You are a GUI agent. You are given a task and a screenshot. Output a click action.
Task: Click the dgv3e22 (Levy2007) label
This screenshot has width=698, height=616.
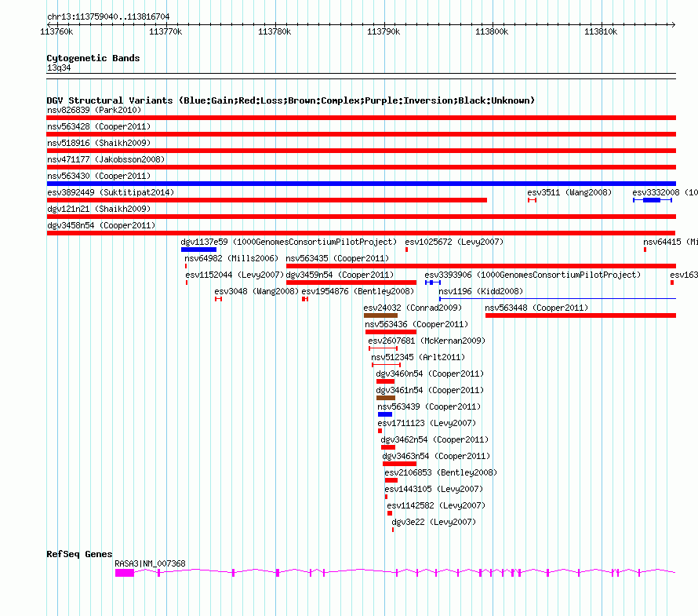click(x=434, y=522)
